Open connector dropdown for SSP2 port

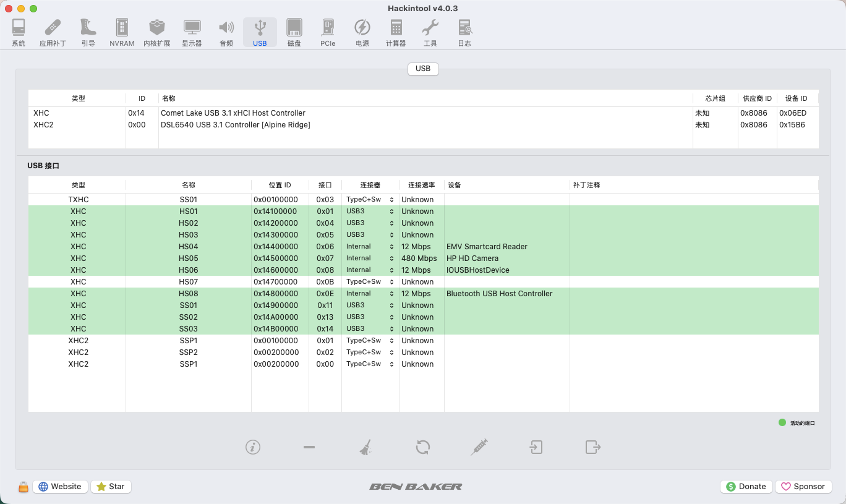pos(370,352)
